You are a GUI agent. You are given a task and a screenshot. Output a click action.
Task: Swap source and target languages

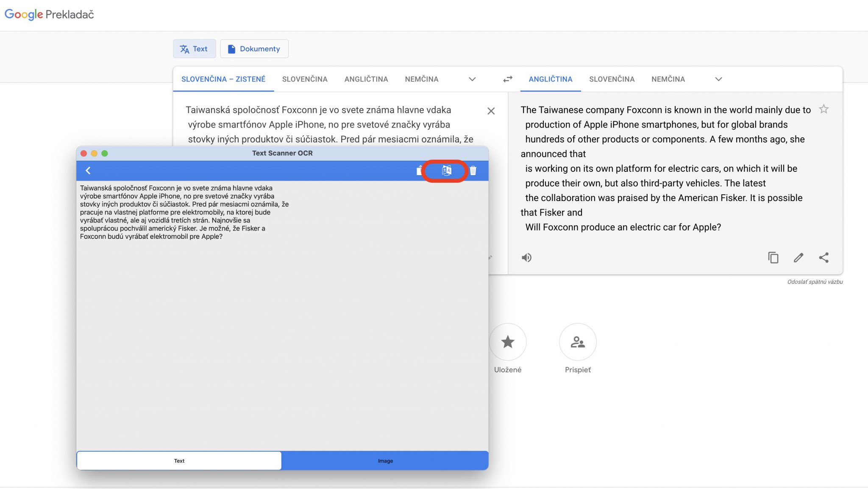tap(507, 79)
